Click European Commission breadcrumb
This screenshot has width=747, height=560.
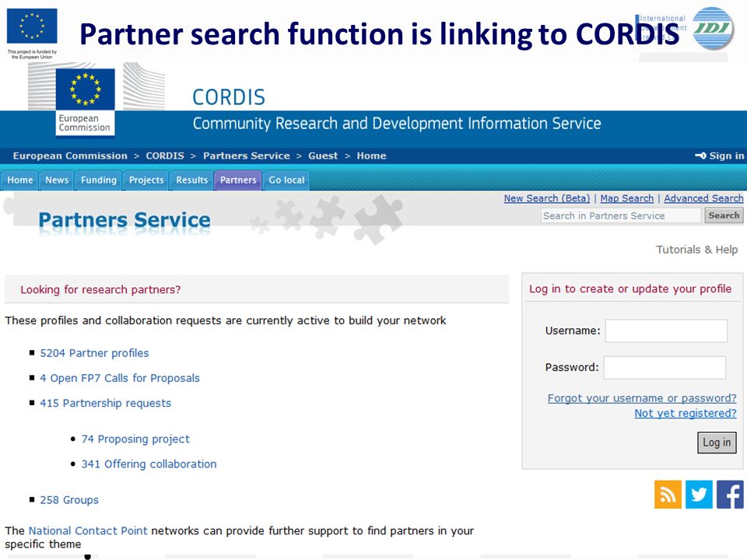click(70, 156)
